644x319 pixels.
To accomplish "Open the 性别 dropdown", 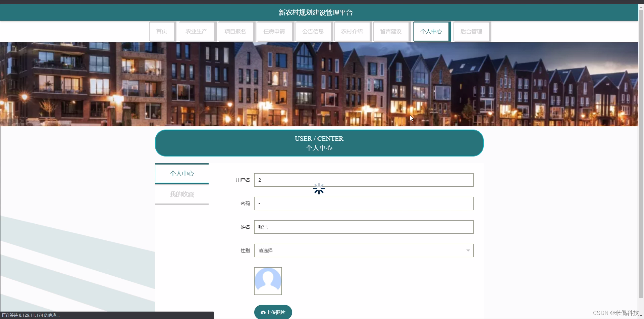I will click(x=364, y=250).
